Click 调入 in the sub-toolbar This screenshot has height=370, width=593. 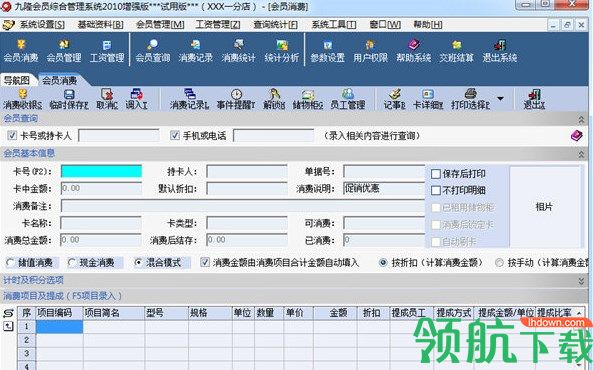137,99
